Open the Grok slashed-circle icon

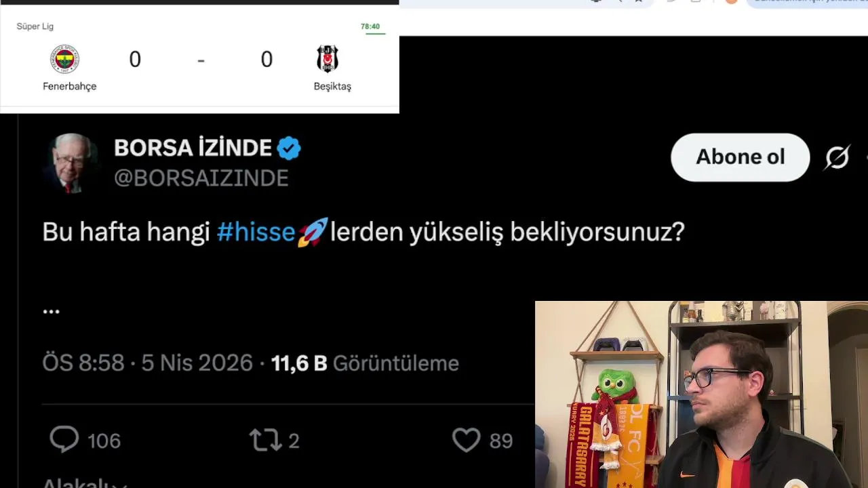coord(837,157)
